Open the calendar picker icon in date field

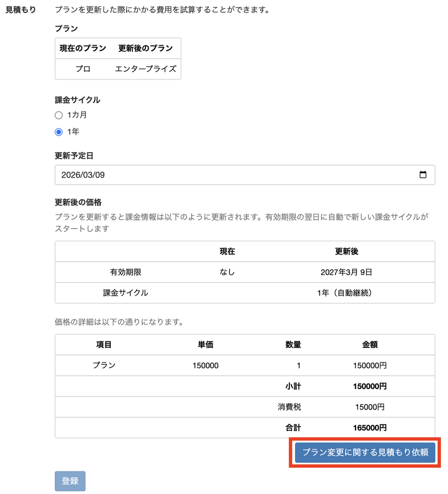coord(423,175)
